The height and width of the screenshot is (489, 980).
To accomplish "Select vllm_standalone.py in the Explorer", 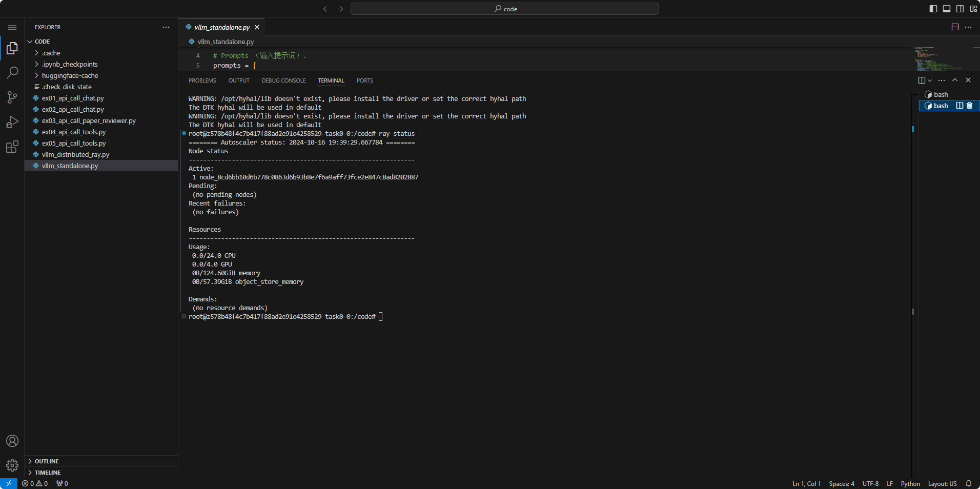I will (x=101, y=166).
